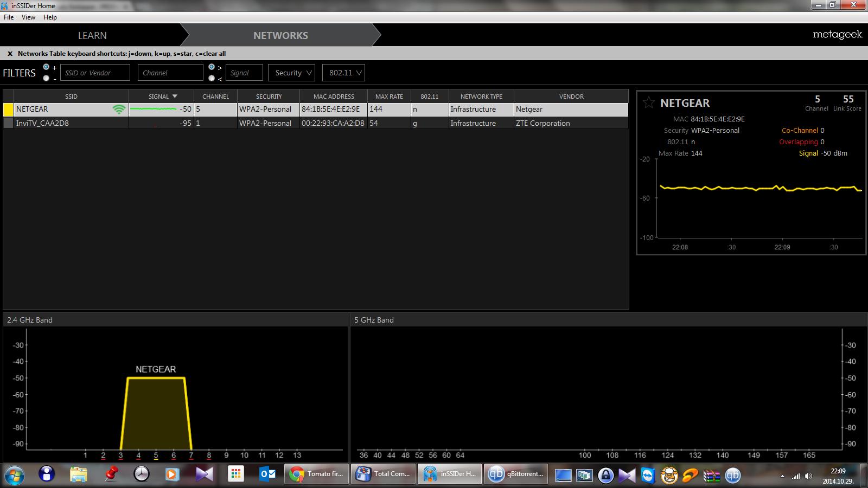Sort table by CHANNEL column header
The height and width of the screenshot is (488, 868).
point(215,96)
